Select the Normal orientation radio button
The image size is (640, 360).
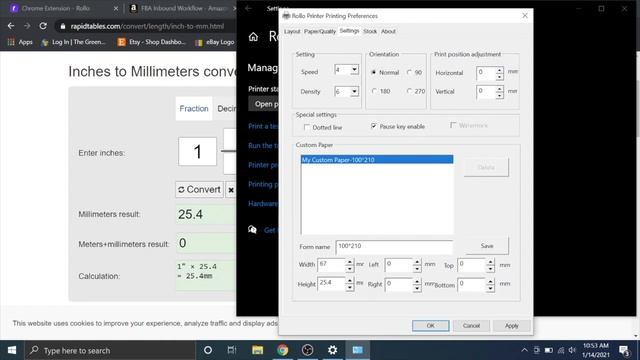click(x=373, y=72)
